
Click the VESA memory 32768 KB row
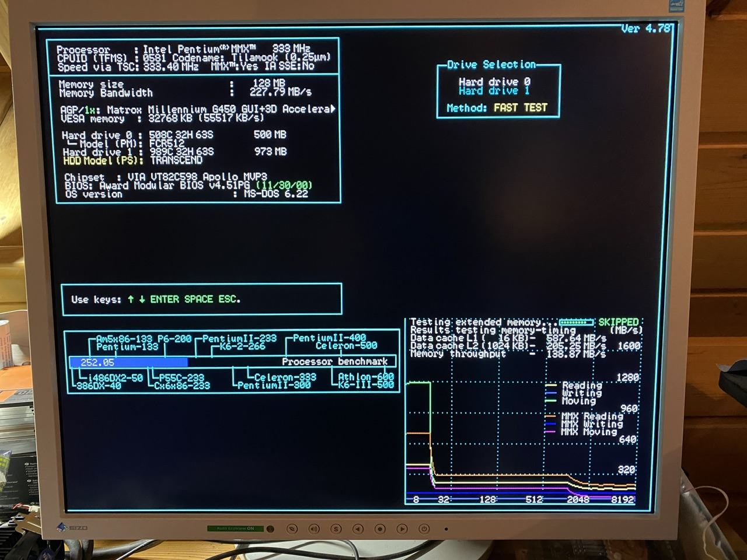point(162,118)
